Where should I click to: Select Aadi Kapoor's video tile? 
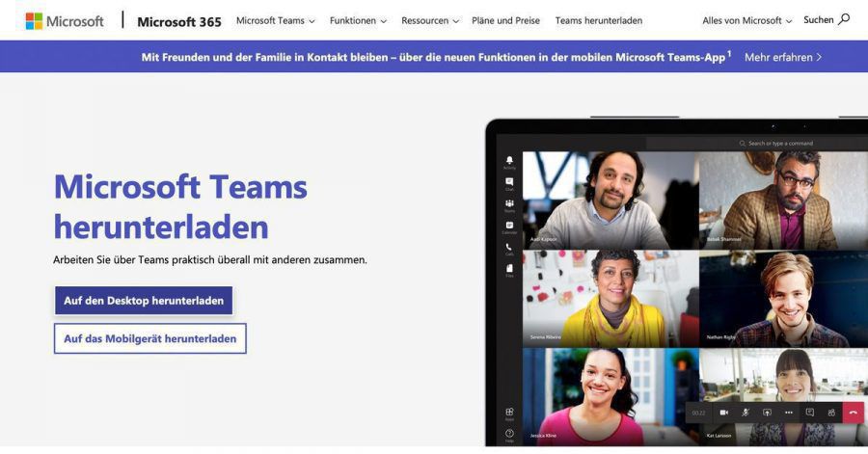[x=610, y=200]
